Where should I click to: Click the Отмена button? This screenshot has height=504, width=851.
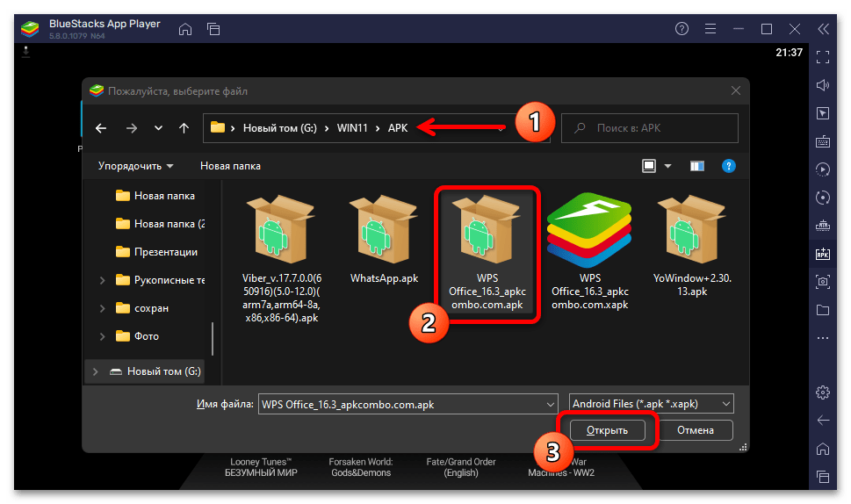coord(696,430)
